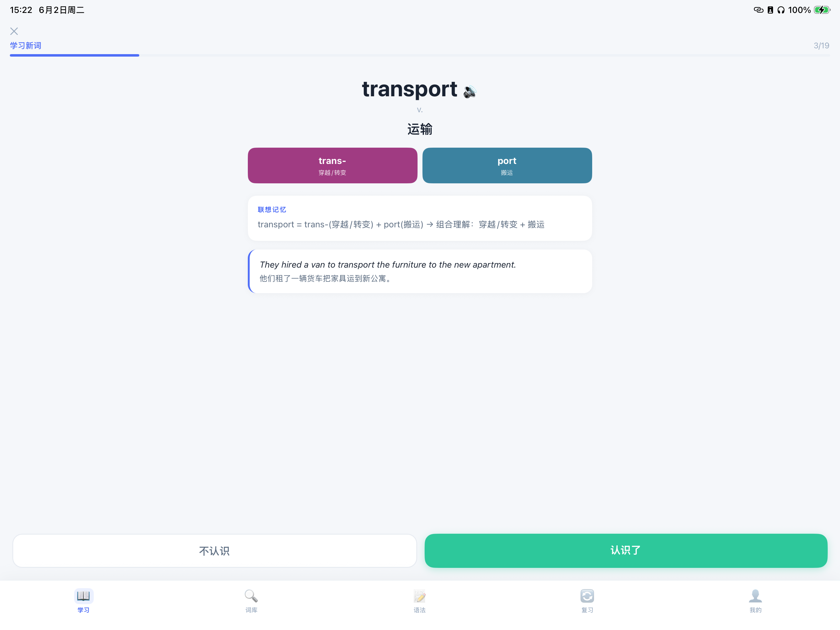Click the part-of-speech label v.

pyautogui.click(x=420, y=110)
